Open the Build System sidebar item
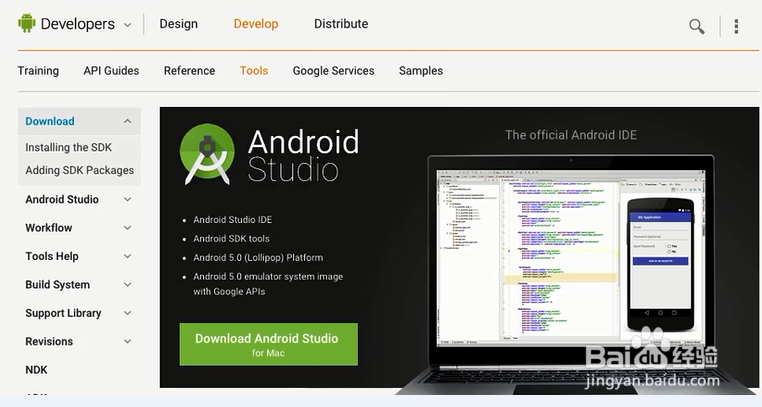Screen dimensions: 762x407 [x=57, y=285]
